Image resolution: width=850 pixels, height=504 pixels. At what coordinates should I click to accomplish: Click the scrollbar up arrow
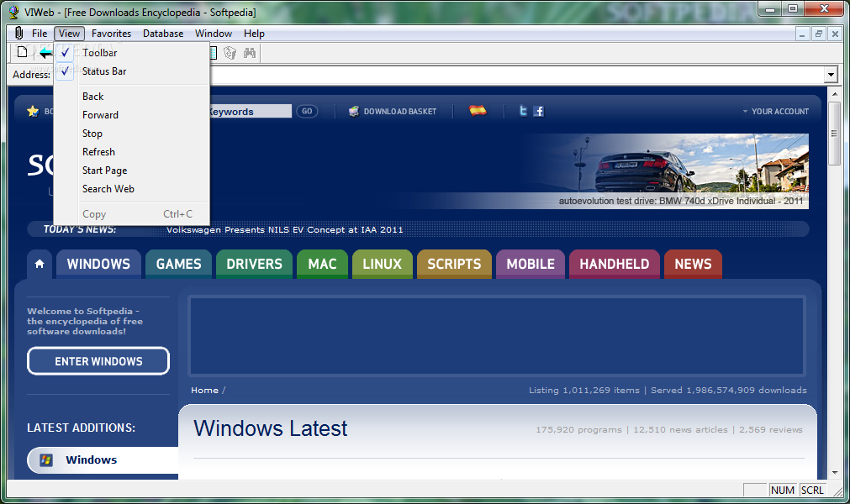[x=835, y=94]
